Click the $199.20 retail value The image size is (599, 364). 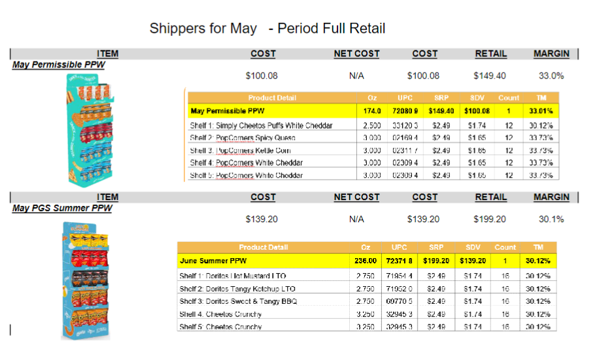tap(489, 219)
